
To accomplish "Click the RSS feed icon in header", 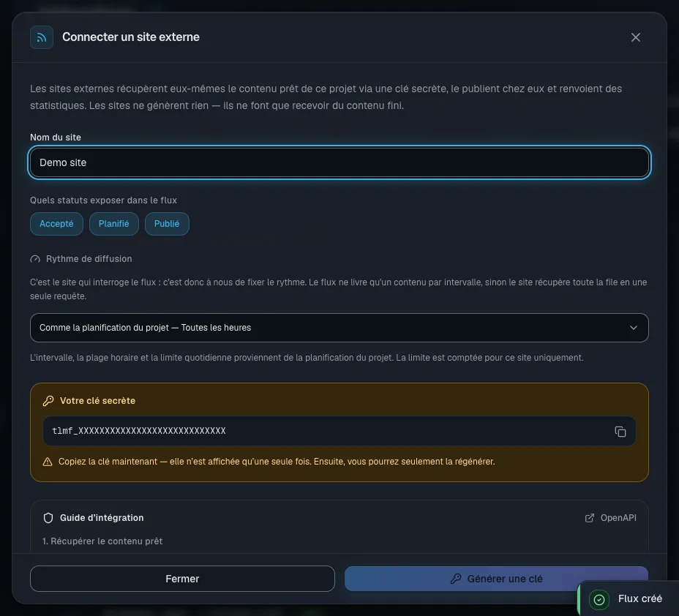I will coord(42,37).
